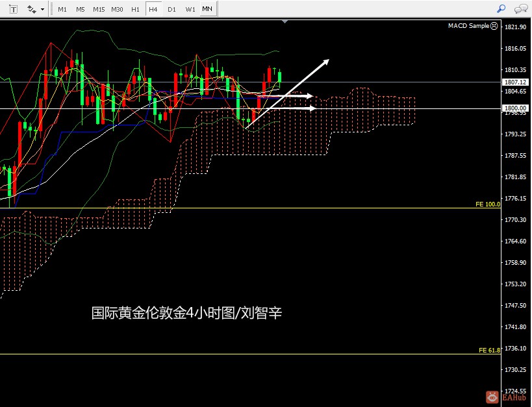Select the FE 61.8 Fibonacci level label

click(489, 351)
